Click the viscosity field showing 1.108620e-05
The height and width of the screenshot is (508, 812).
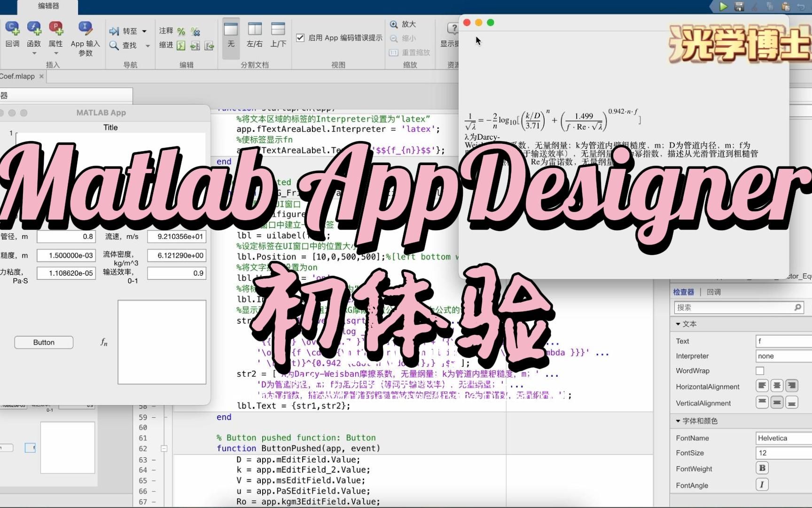(66, 273)
